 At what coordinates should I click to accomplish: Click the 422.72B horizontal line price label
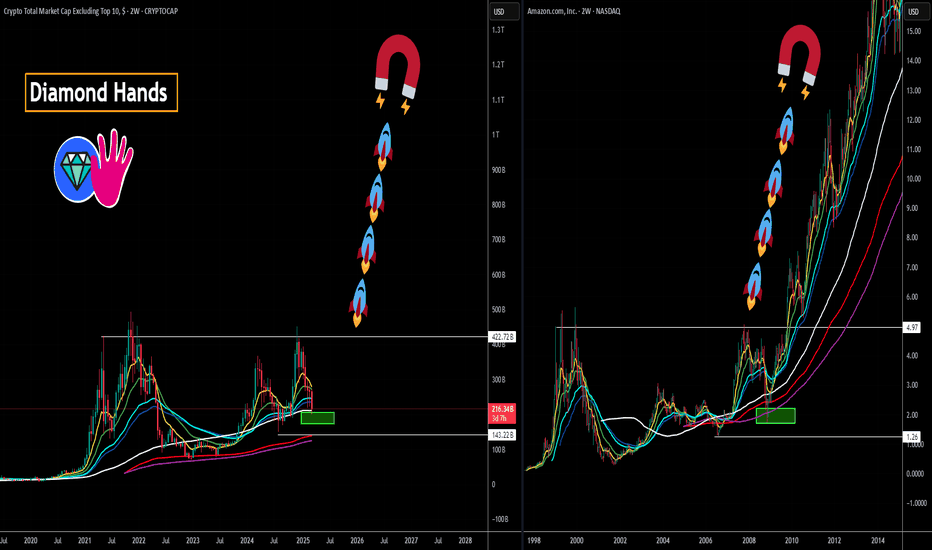click(502, 337)
